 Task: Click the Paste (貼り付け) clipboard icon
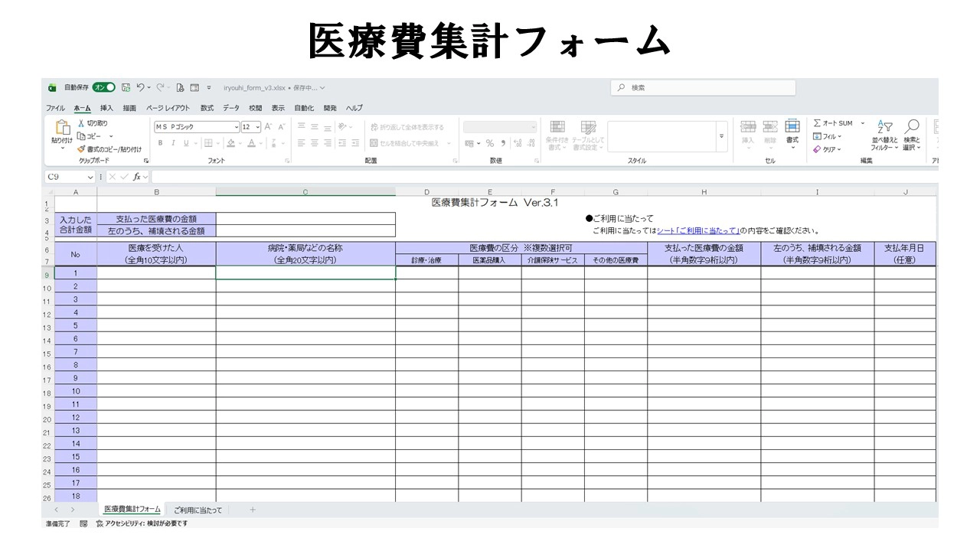(62, 127)
